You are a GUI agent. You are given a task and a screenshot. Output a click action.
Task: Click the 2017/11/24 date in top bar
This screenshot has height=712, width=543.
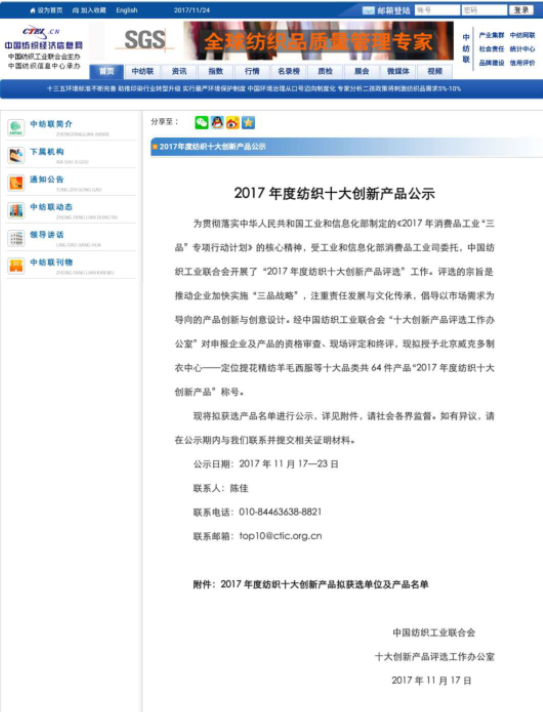tap(192, 10)
